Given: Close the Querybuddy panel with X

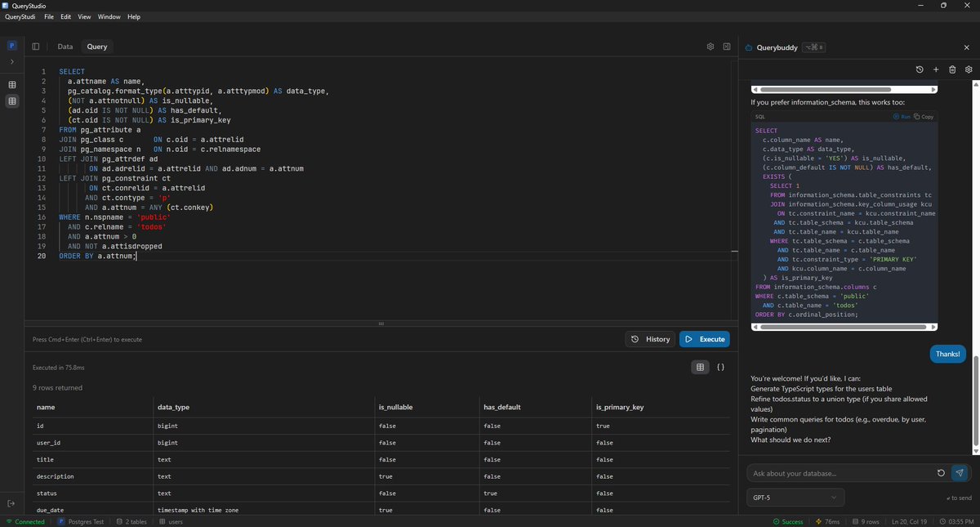Looking at the screenshot, I should [968, 47].
